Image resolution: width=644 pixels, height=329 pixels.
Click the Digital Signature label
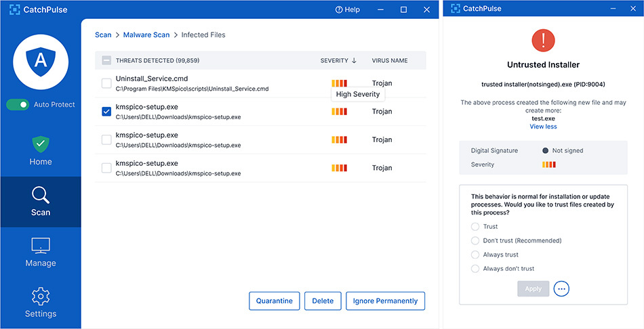[494, 150]
